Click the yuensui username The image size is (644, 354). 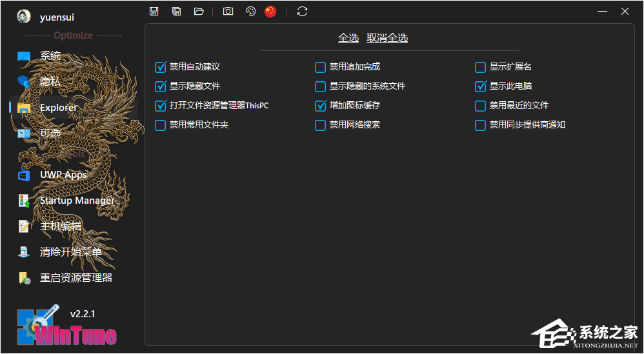click(57, 17)
